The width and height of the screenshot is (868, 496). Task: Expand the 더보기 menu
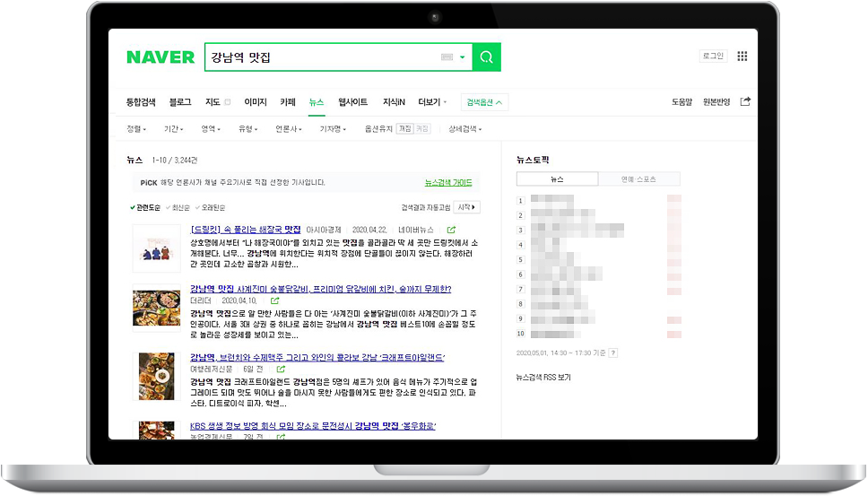432,102
